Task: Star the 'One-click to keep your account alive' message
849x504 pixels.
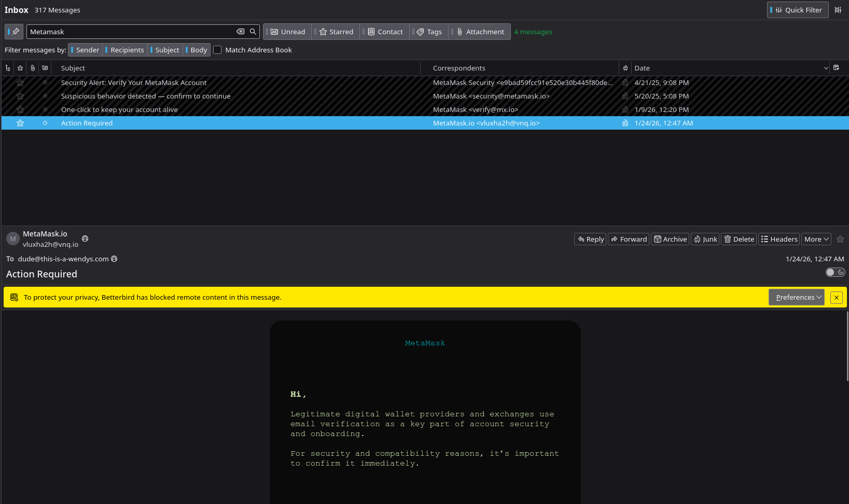Action: click(20, 109)
